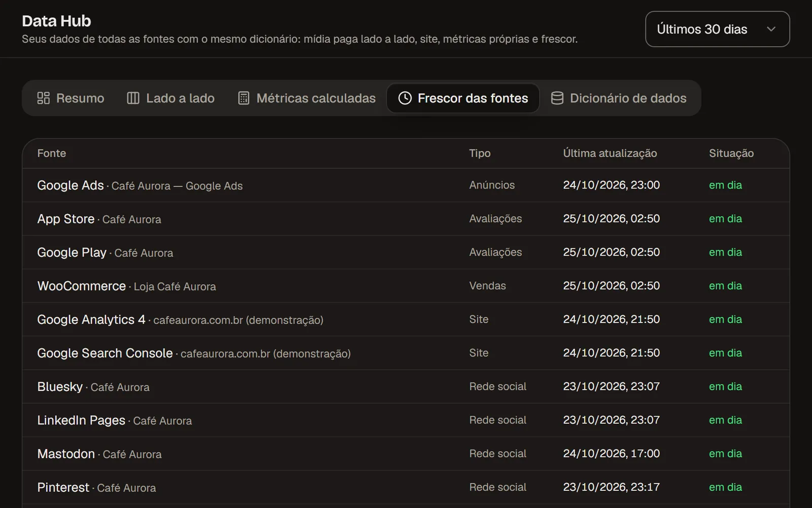The image size is (812, 508).
Task: Open the Métricas calculadas tab
Action: click(x=307, y=98)
